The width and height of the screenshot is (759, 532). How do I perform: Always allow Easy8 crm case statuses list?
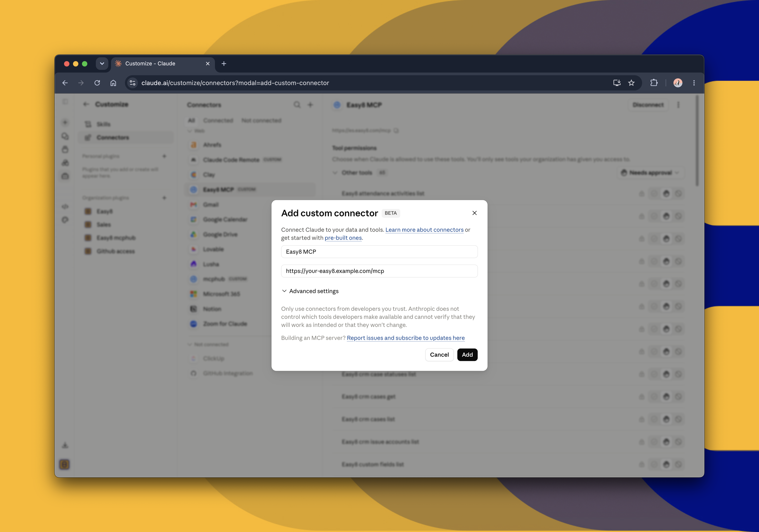coord(654,374)
